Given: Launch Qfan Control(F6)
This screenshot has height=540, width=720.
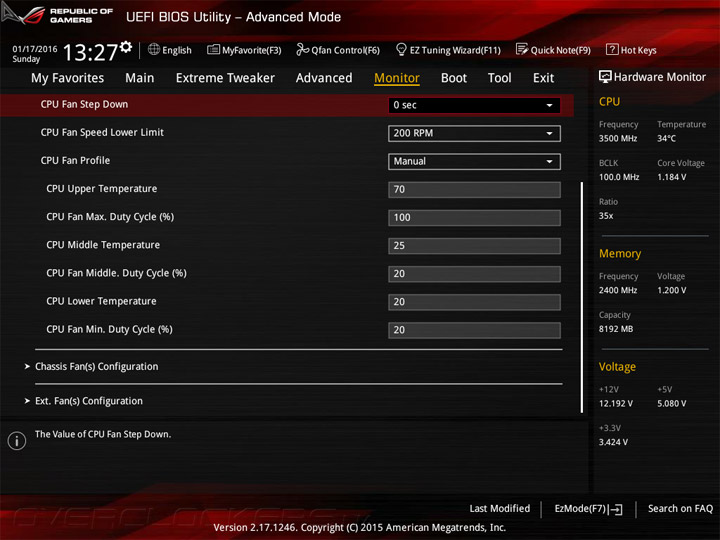Looking at the screenshot, I should coord(338,50).
